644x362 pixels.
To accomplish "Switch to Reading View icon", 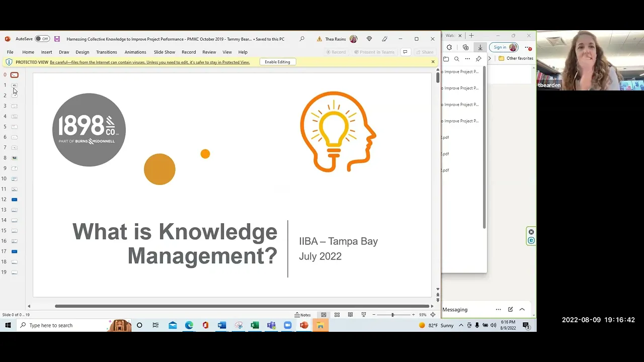I will [x=350, y=315].
